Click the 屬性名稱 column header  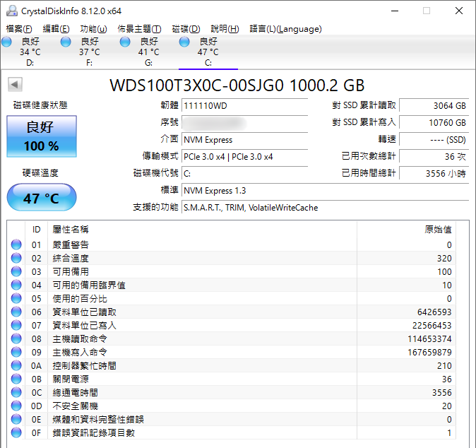point(202,230)
